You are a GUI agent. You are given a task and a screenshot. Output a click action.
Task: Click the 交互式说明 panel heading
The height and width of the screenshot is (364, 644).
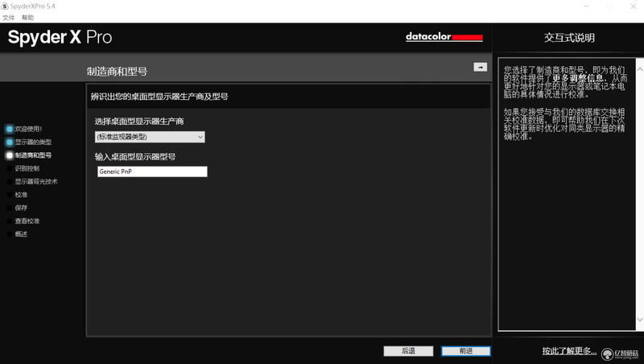pos(569,38)
